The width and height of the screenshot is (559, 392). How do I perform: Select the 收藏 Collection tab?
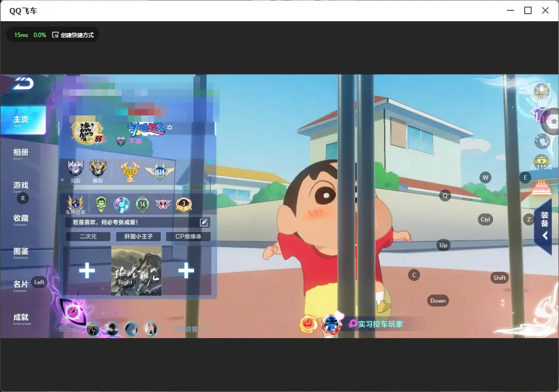pos(21,219)
